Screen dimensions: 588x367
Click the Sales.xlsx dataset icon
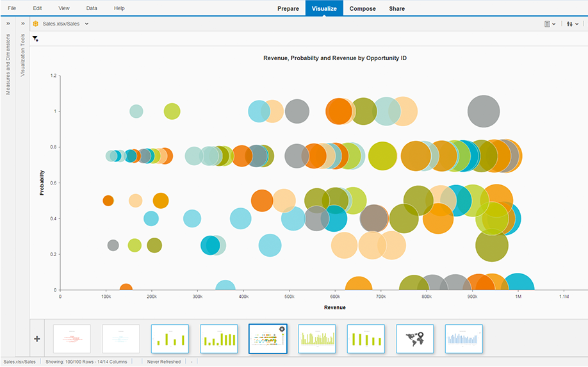[x=35, y=24]
